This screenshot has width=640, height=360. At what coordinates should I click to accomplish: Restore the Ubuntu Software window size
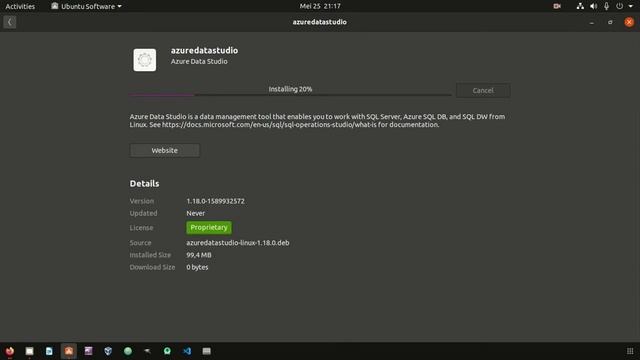click(x=610, y=22)
